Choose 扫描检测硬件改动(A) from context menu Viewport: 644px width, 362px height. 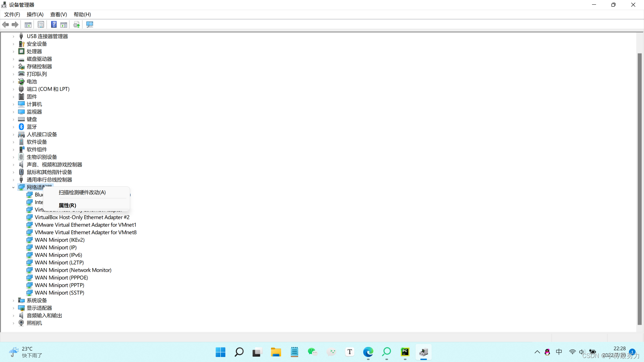(x=82, y=192)
